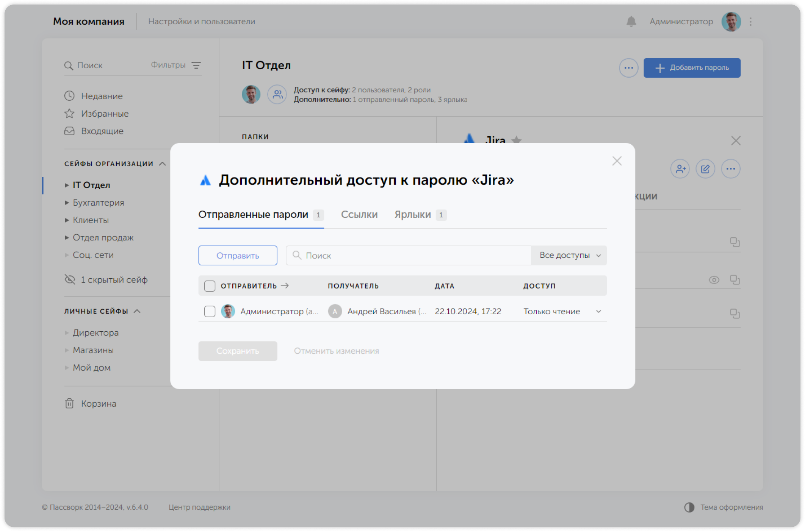Open the filters icon next to sidebar search
This screenshot has height=532, width=805.
click(196, 65)
